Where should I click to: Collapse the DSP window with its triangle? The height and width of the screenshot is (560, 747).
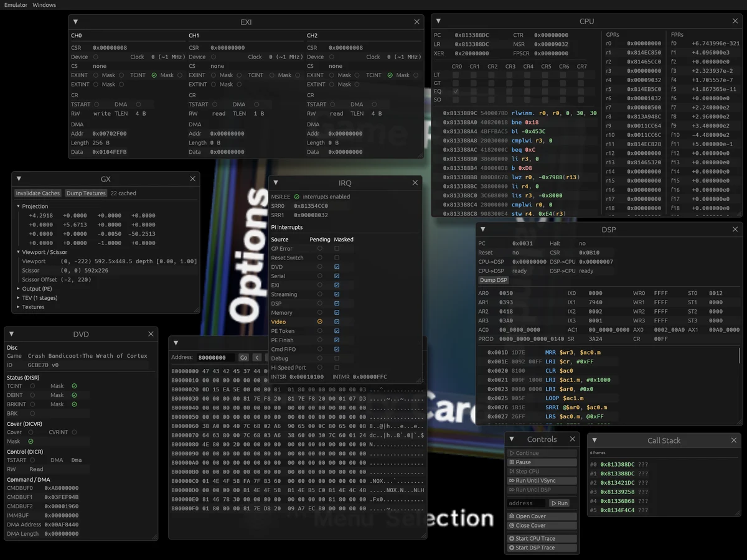click(x=483, y=229)
